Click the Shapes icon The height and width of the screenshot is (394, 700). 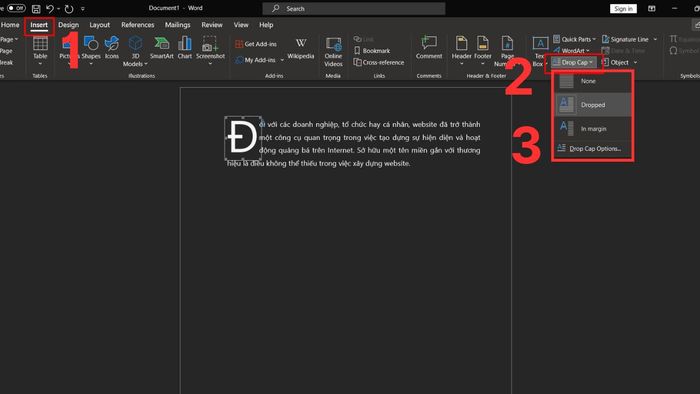[x=91, y=44]
